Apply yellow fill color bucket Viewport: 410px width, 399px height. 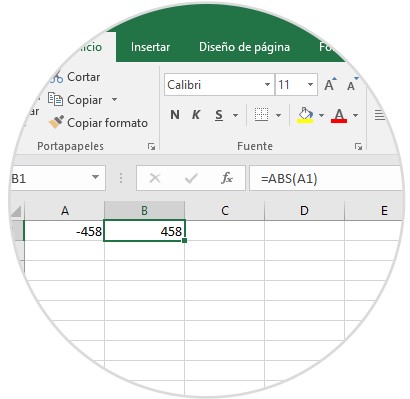[x=305, y=115]
